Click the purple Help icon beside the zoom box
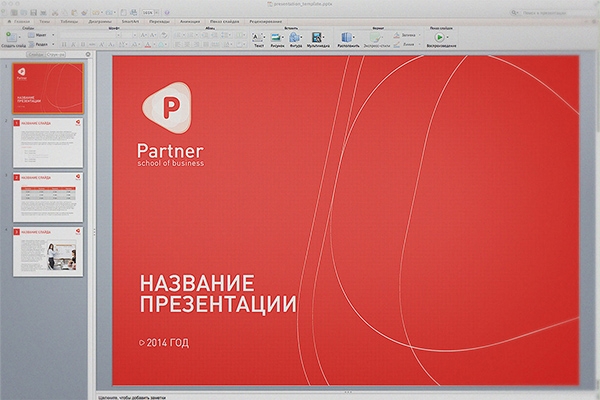 [167, 13]
